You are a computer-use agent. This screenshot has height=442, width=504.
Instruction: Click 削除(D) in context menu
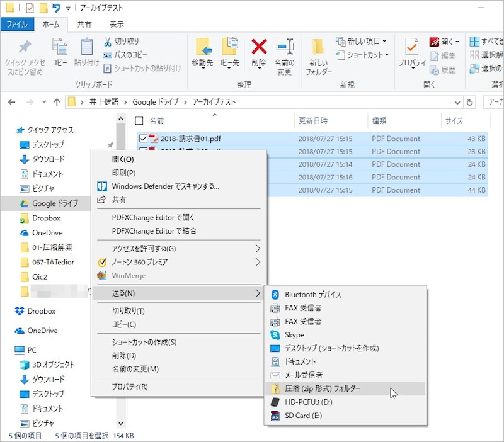tap(179, 356)
